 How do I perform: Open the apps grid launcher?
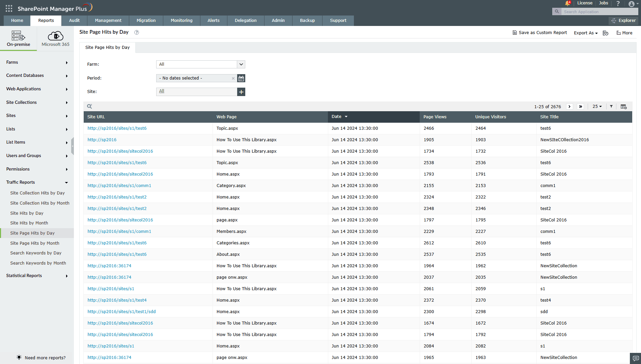pyautogui.click(x=9, y=8)
